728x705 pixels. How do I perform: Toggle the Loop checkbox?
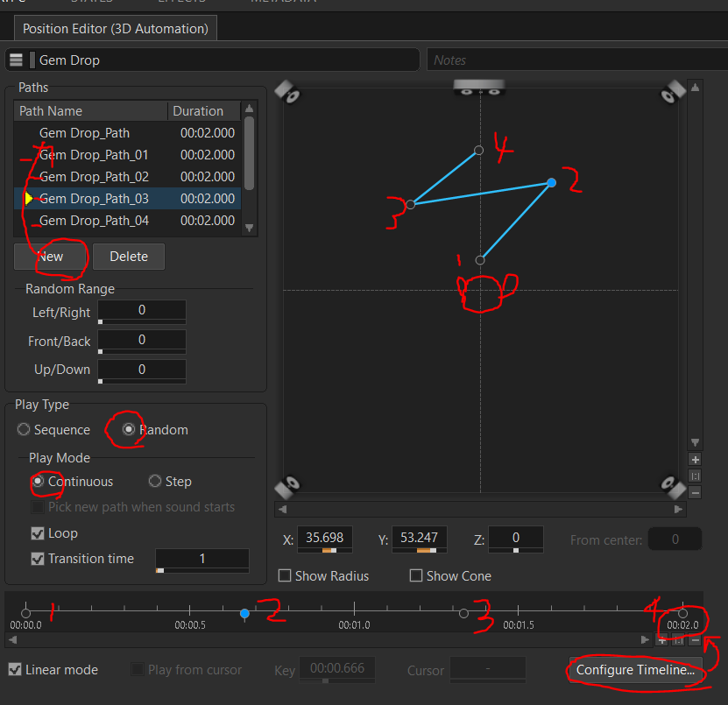click(38, 532)
